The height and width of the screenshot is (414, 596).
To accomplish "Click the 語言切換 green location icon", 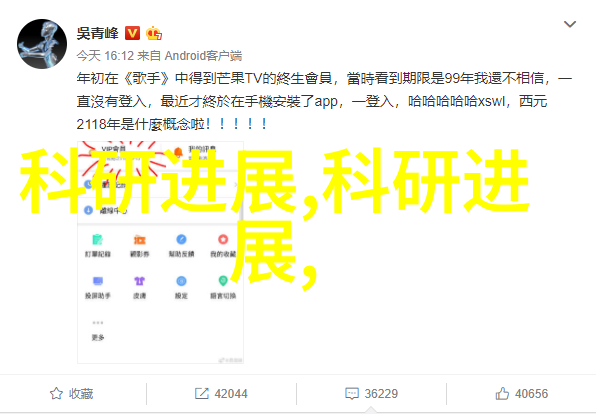I will [223, 281].
